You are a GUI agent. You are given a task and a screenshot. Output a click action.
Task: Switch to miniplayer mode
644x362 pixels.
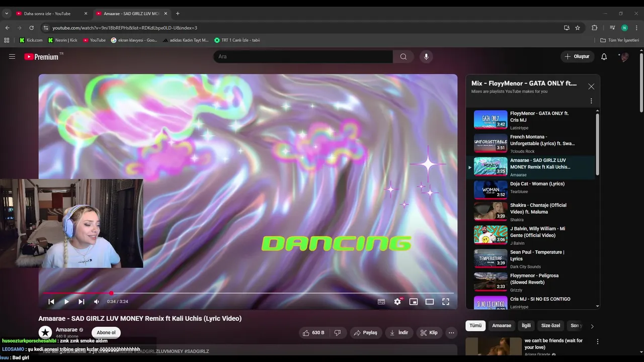point(414,302)
